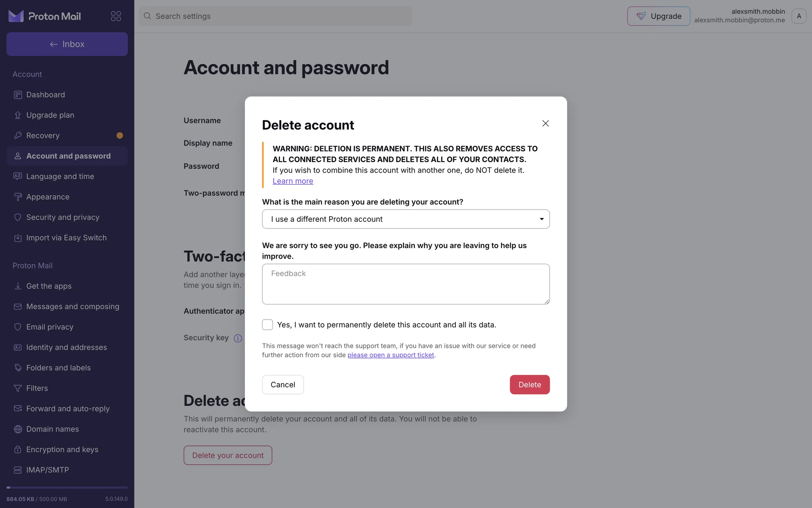Viewport: 812px width, 508px height.
Task: Click the Folders and labels tag icon
Action: (18, 368)
